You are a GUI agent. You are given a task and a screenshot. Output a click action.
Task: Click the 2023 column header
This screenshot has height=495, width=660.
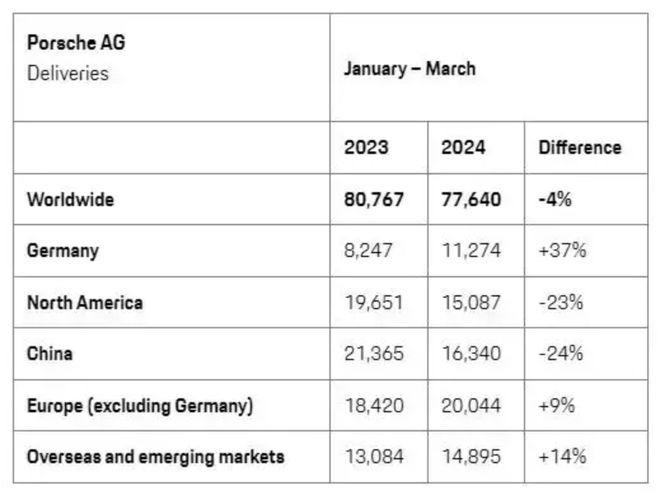coord(366,148)
